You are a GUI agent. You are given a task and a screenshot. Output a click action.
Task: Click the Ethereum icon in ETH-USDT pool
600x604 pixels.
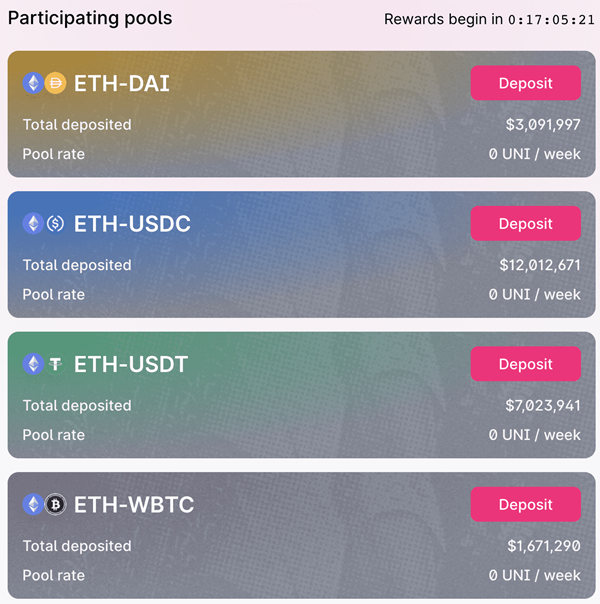pos(33,364)
